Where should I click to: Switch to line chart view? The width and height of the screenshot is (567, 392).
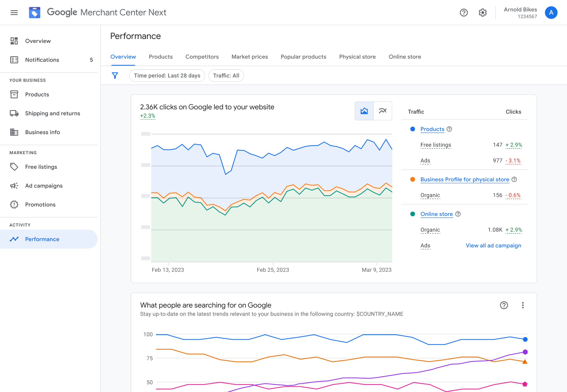383,111
